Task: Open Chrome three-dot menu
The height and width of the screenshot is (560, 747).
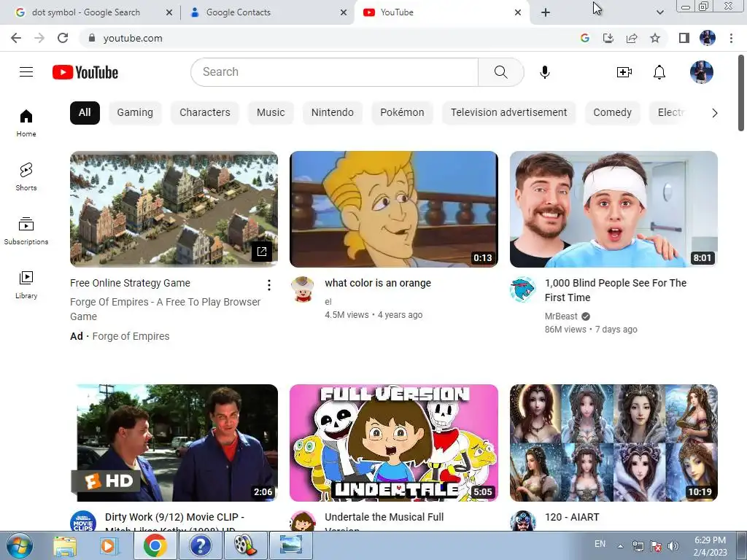Action: (731, 38)
